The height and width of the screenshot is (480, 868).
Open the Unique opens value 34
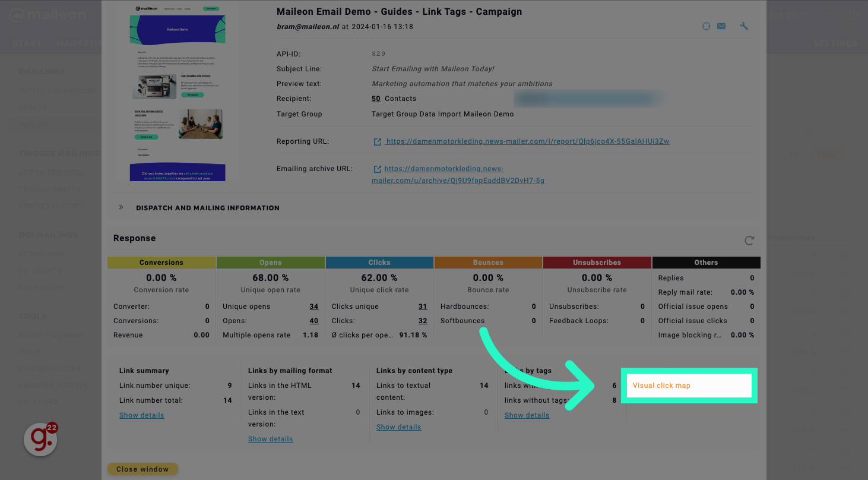(313, 307)
